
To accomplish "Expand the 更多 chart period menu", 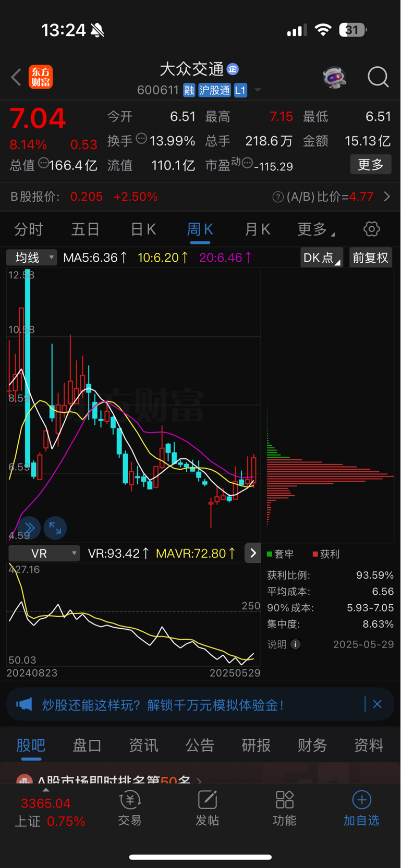I will [x=316, y=229].
